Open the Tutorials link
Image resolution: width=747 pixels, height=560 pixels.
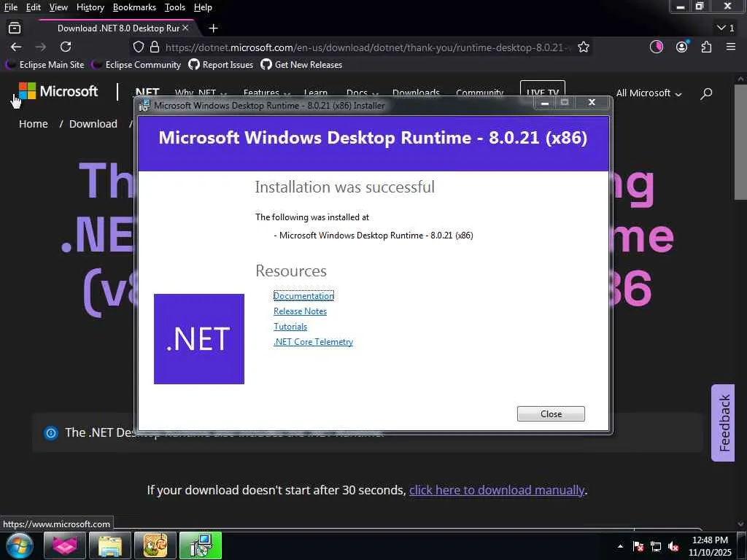[x=290, y=326]
